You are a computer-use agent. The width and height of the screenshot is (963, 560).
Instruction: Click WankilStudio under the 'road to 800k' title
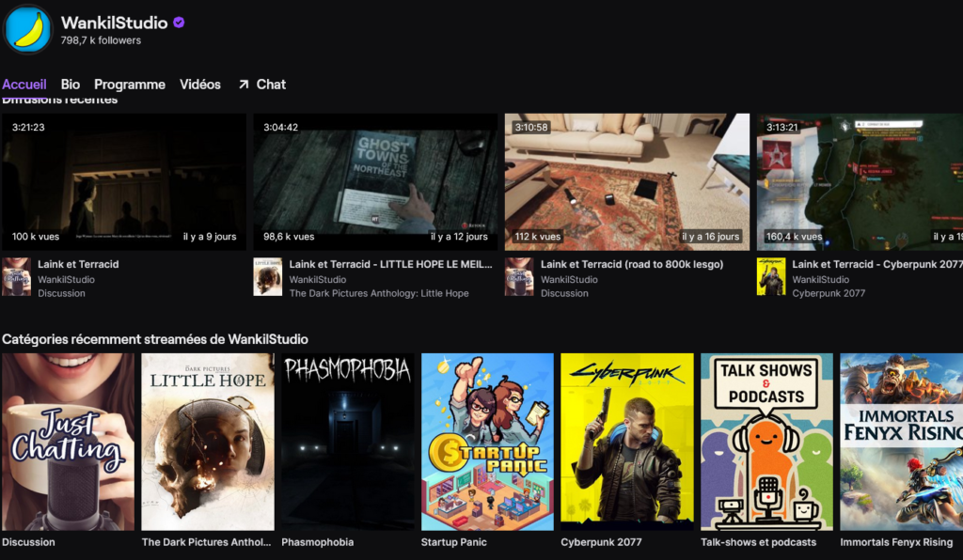click(569, 280)
